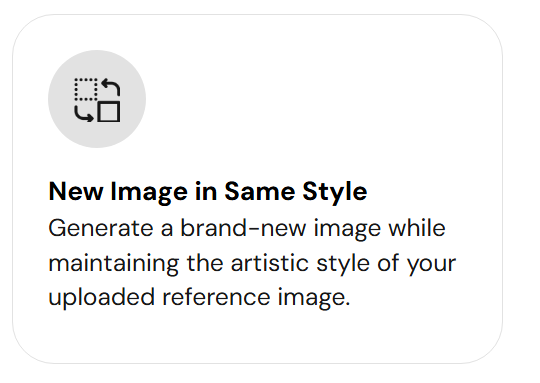540x383 pixels.
Task: Click the lower curved arrow in icon
Action: (x=84, y=114)
